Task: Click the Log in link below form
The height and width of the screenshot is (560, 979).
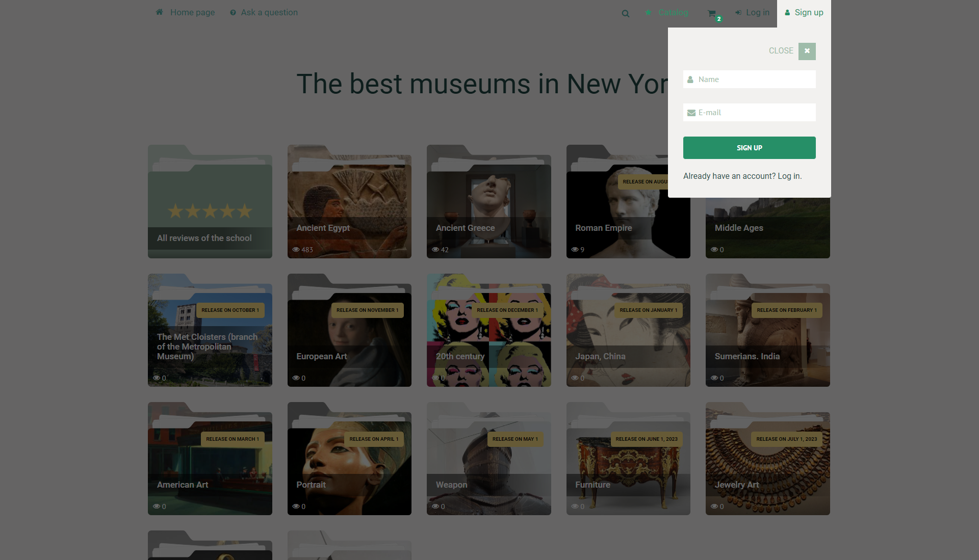Action: click(789, 176)
